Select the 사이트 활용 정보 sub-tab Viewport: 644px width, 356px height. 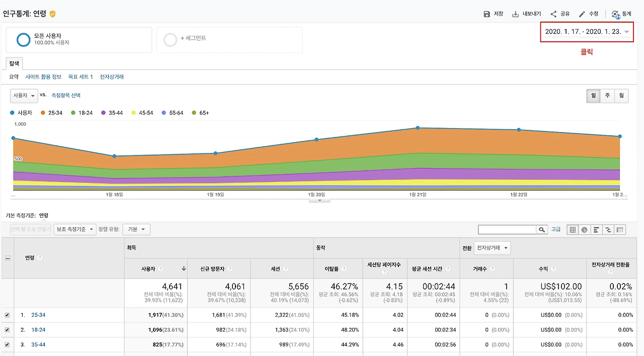(x=43, y=77)
